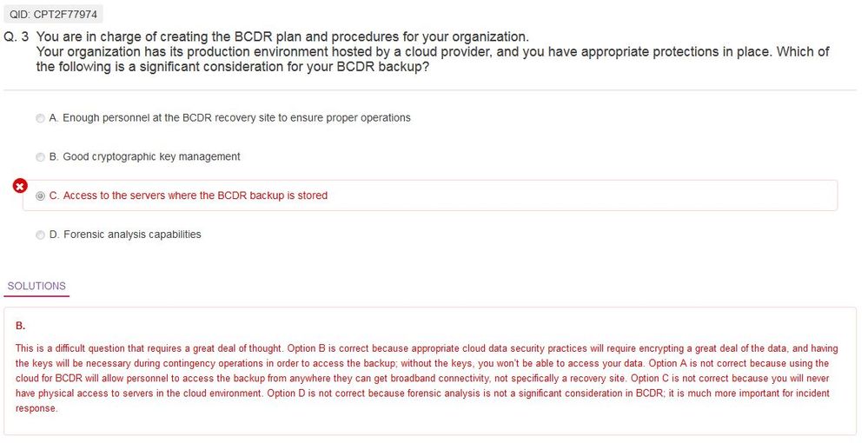Click the solution explanation paragraph
Viewport: 868px width, 443px height.
422,378
